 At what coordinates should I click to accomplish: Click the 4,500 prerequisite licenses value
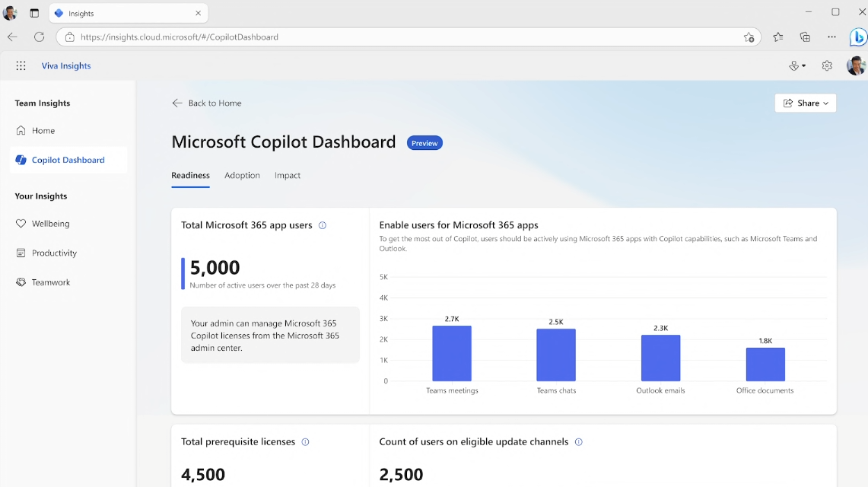[x=203, y=475]
